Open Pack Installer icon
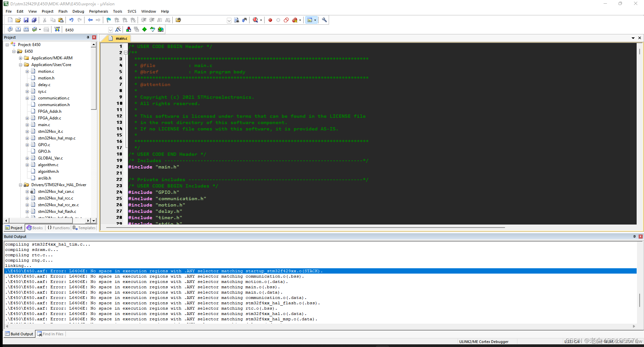The height and width of the screenshot is (347, 644). [x=161, y=29]
